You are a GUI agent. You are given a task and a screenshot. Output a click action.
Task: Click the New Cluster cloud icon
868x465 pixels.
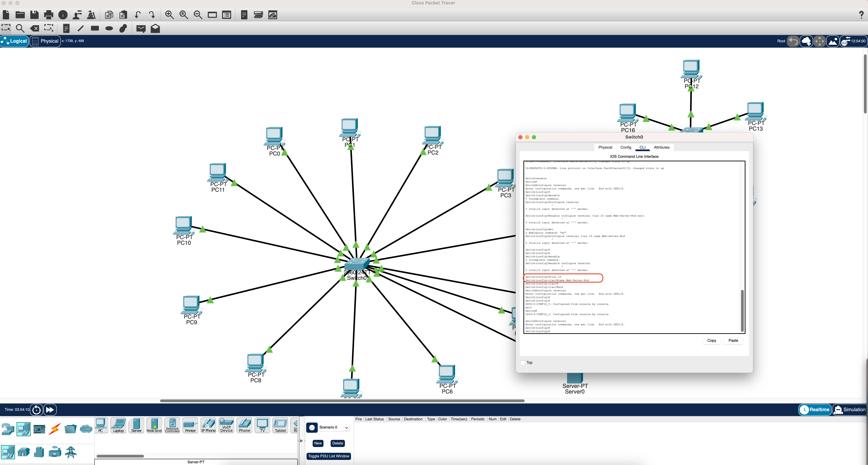click(806, 41)
